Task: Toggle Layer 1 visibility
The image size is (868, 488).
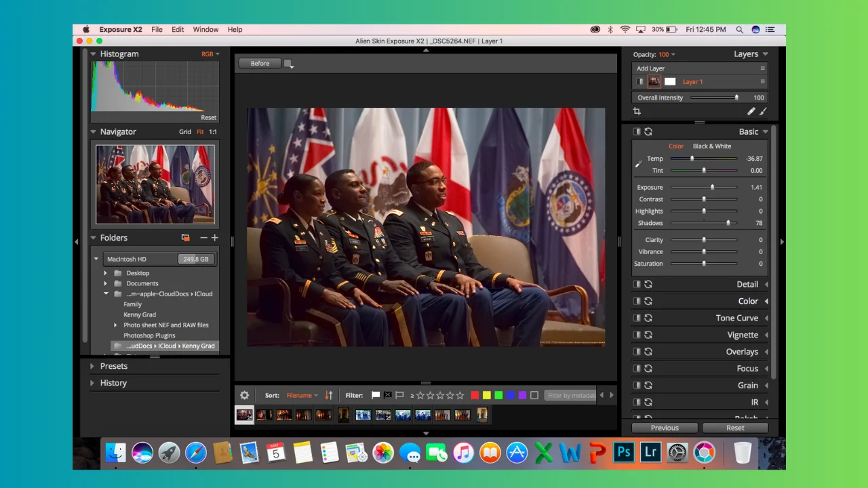Action: pyautogui.click(x=639, y=81)
